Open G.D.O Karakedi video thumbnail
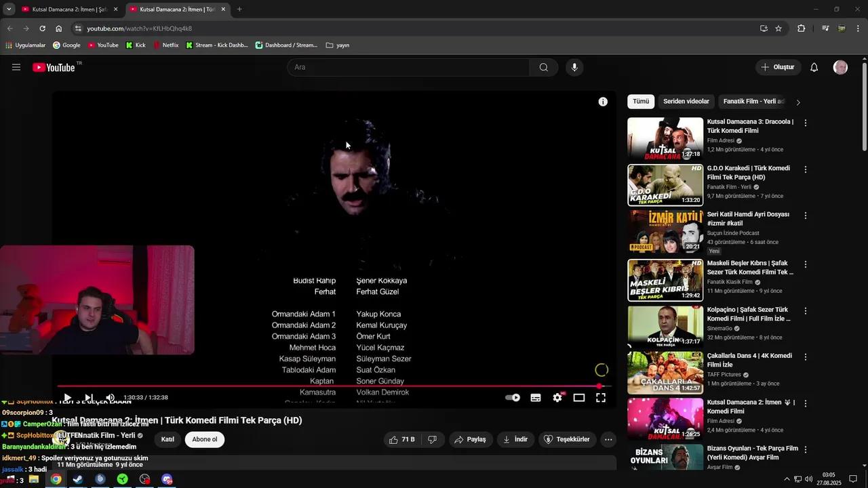 pyautogui.click(x=665, y=185)
